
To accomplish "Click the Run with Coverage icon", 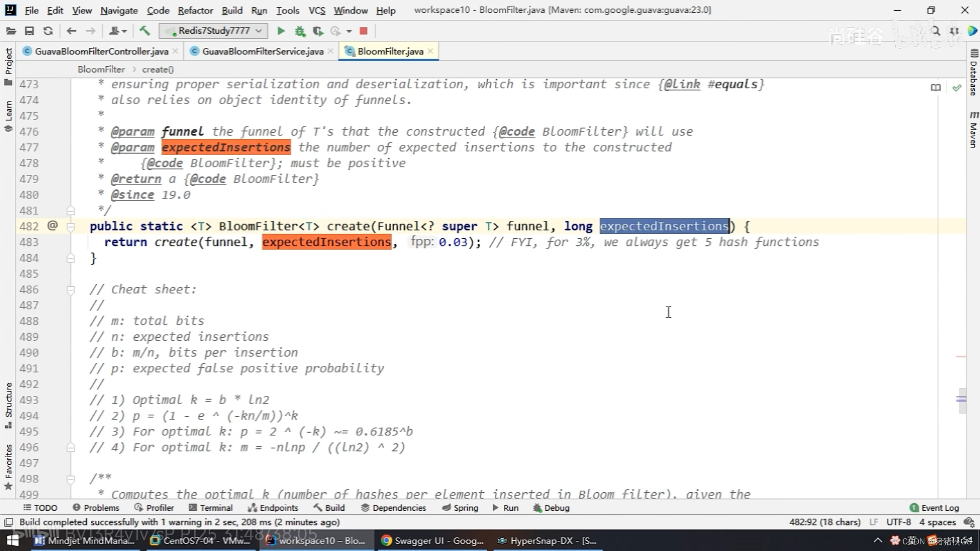I will pyautogui.click(x=318, y=31).
